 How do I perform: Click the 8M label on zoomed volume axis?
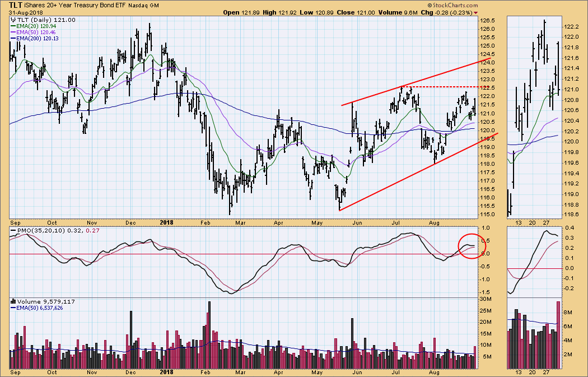click(568, 312)
